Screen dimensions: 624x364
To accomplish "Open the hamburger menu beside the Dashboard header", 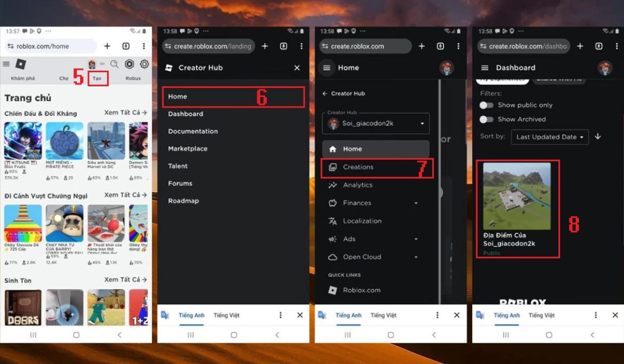I will 485,68.
